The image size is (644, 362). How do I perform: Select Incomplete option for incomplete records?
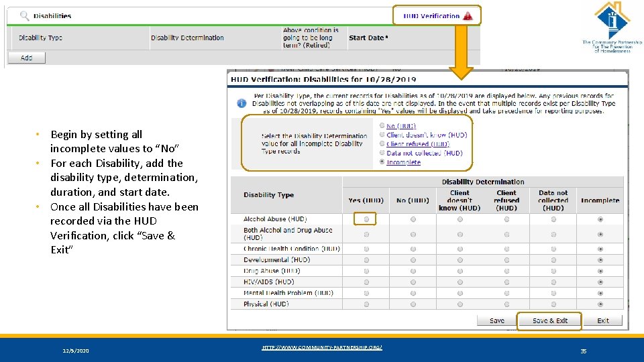(382, 162)
